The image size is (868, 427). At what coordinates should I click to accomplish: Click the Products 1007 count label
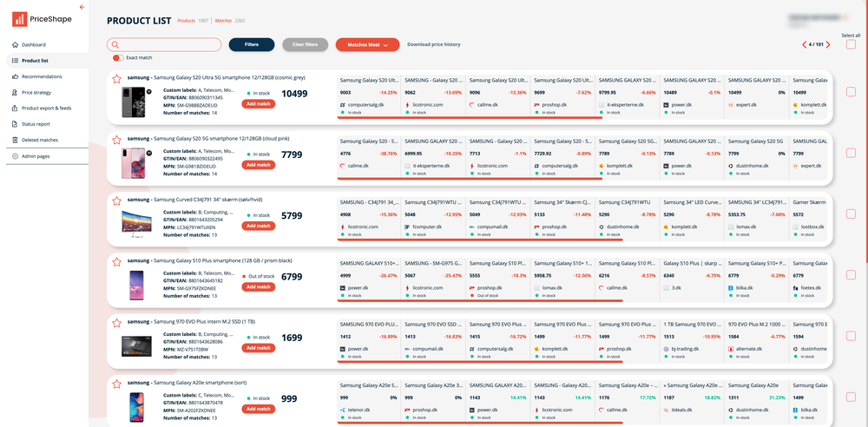pyautogui.click(x=193, y=21)
